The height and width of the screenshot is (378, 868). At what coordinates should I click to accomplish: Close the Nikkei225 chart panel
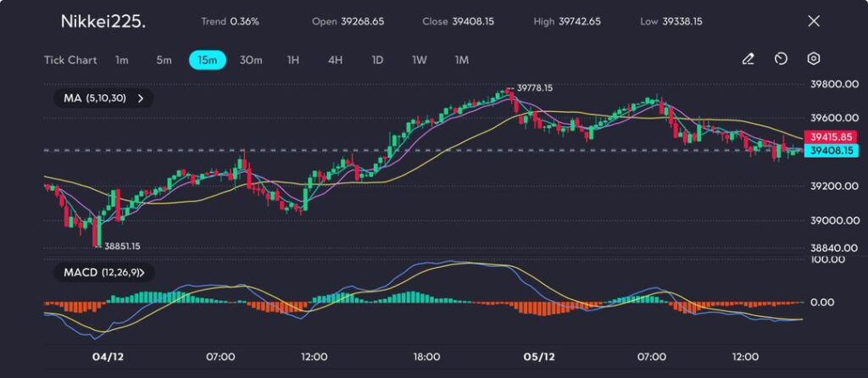tap(814, 21)
